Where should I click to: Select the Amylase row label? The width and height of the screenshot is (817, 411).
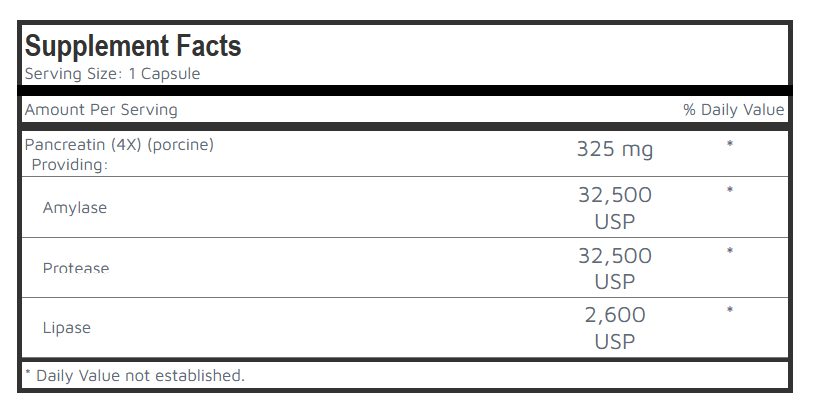(75, 208)
